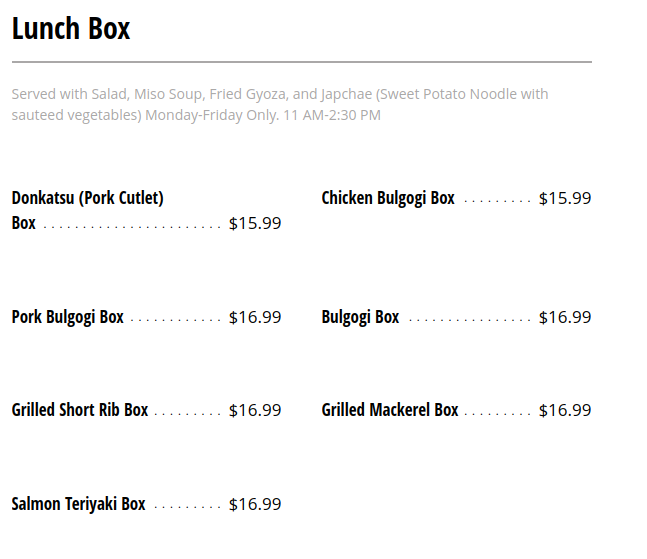Select the Grilled Short Rib Box item
This screenshot has width=647, height=559.
point(80,410)
